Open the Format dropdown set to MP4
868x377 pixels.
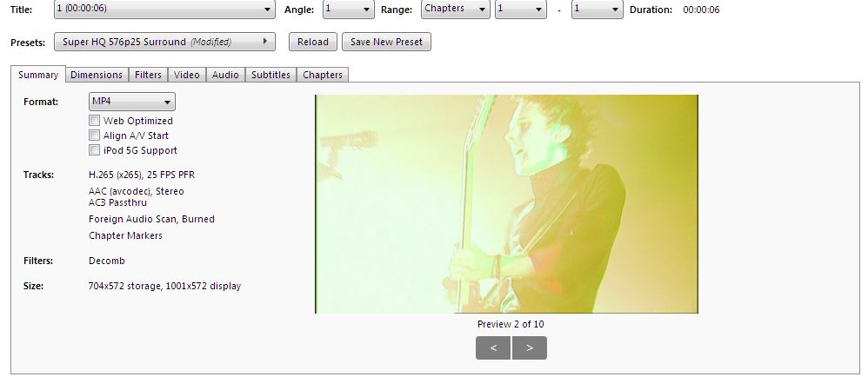(x=131, y=102)
